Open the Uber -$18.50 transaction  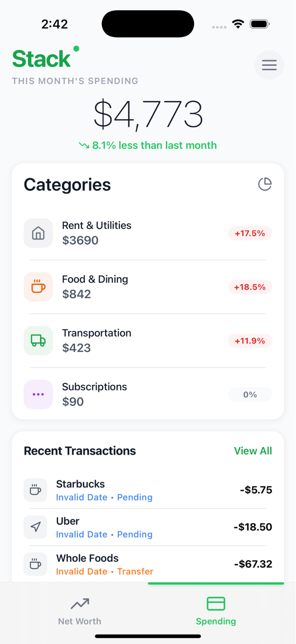[x=151, y=527]
